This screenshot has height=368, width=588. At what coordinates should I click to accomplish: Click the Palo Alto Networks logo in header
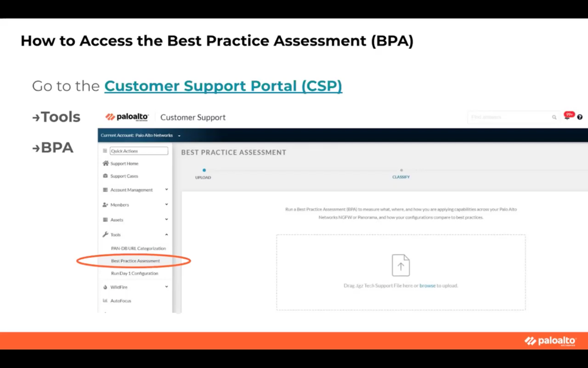[127, 117]
